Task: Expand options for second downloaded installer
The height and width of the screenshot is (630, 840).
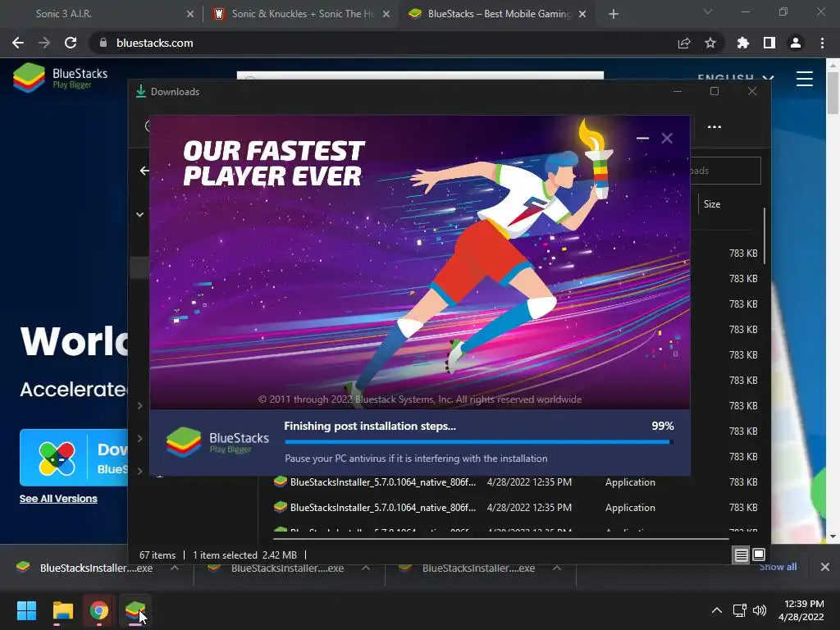Action: click(x=365, y=568)
